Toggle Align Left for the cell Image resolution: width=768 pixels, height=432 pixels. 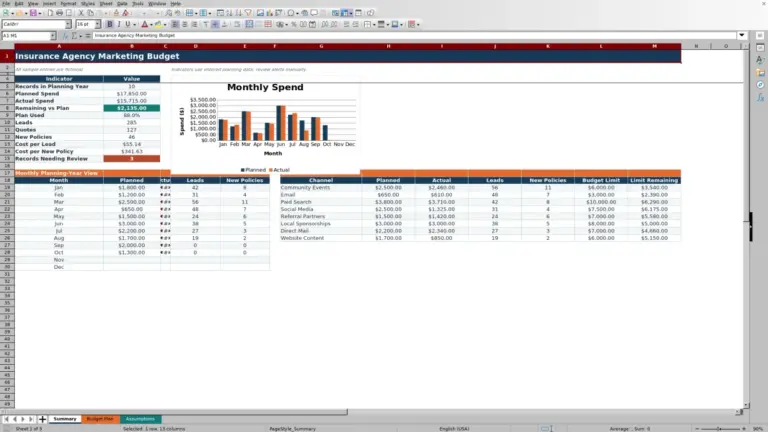(175, 24)
